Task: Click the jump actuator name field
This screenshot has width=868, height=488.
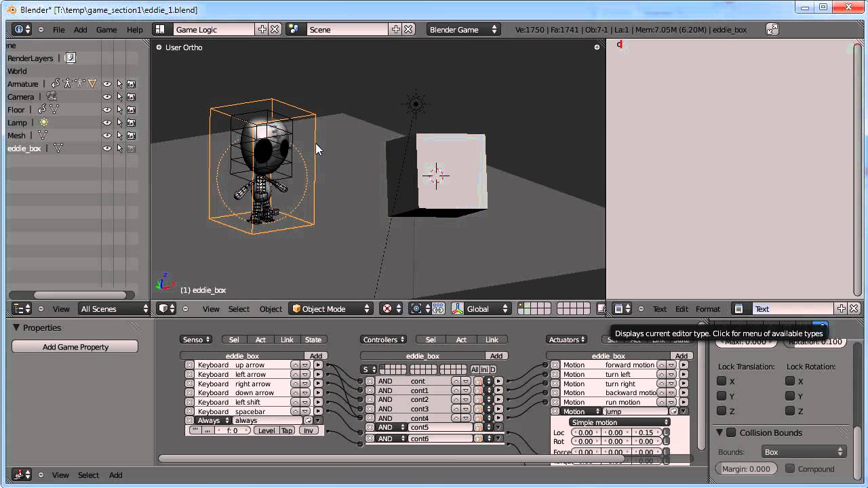Action: (636, 411)
